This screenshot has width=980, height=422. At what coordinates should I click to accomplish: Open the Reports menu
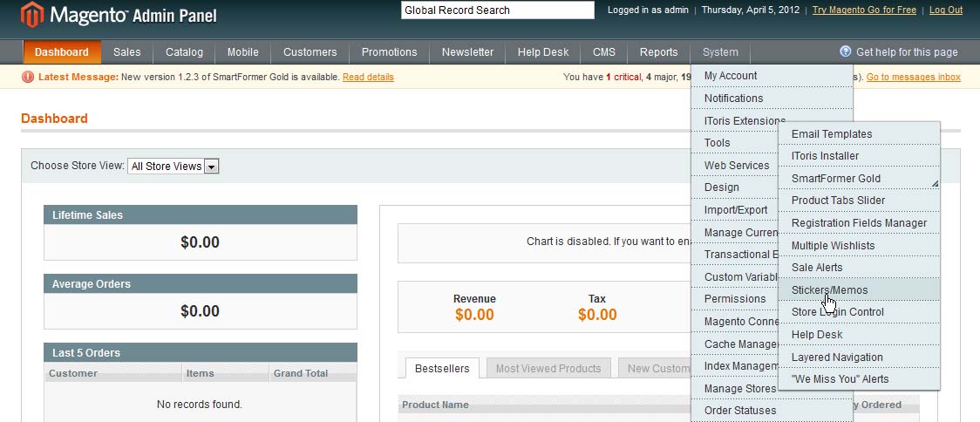(x=659, y=52)
